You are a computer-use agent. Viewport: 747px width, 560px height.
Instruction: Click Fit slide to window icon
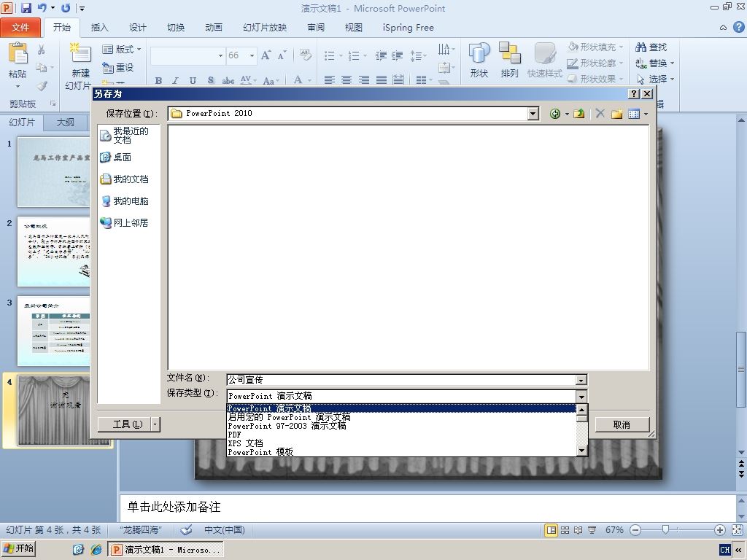pos(737,530)
